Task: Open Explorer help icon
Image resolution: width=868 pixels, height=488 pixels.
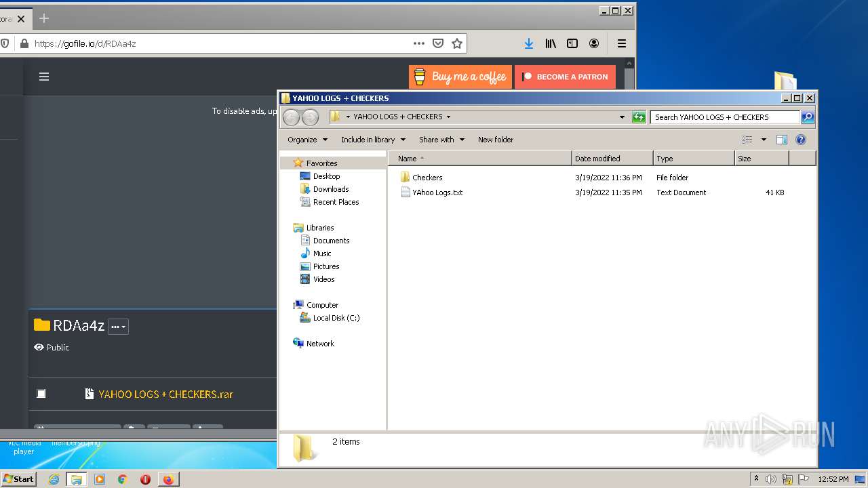Action: (801, 140)
